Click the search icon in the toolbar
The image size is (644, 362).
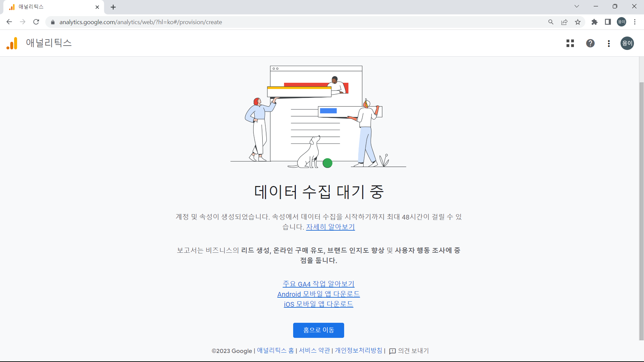551,22
